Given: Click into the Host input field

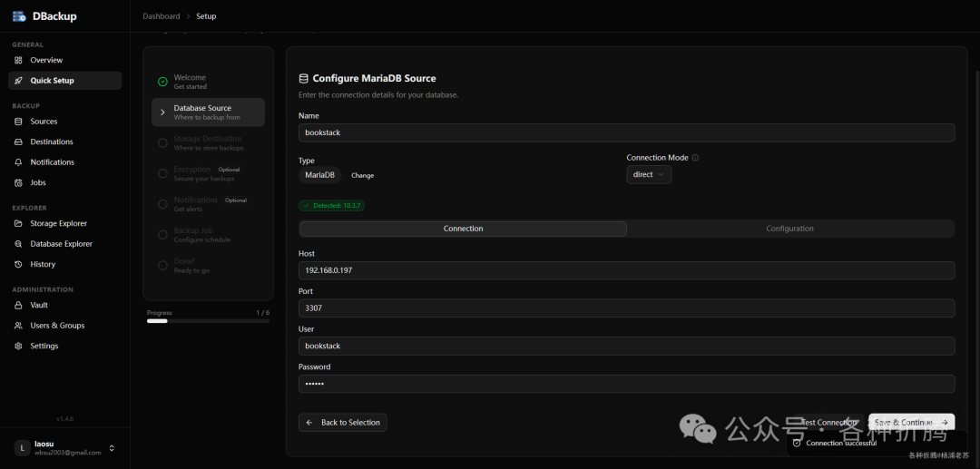Looking at the screenshot, I should coord(626,270).
